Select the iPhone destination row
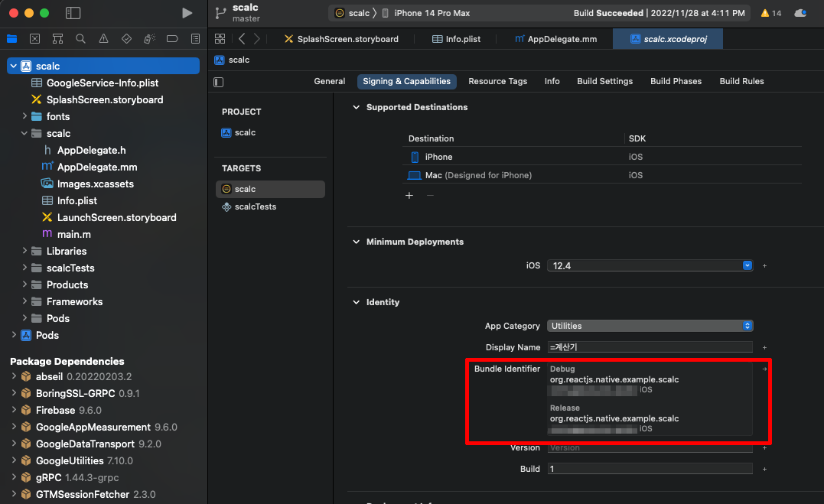824x504 pixels. pyautogui.click(x=601, y=157)
